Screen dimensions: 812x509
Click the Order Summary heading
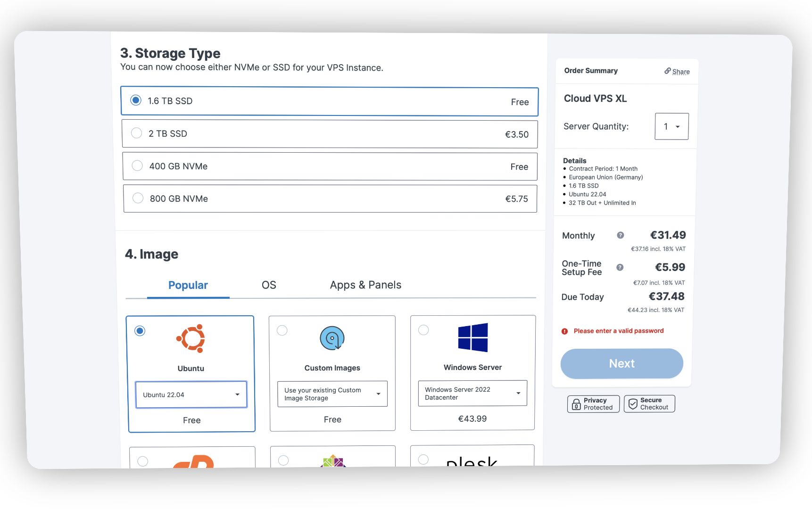pyautogui.click(x=591, y=71)
